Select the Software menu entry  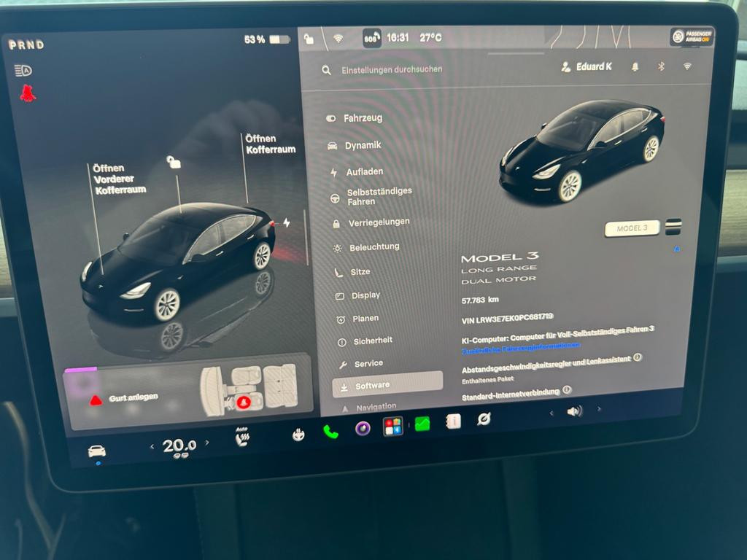coord(388,385)
